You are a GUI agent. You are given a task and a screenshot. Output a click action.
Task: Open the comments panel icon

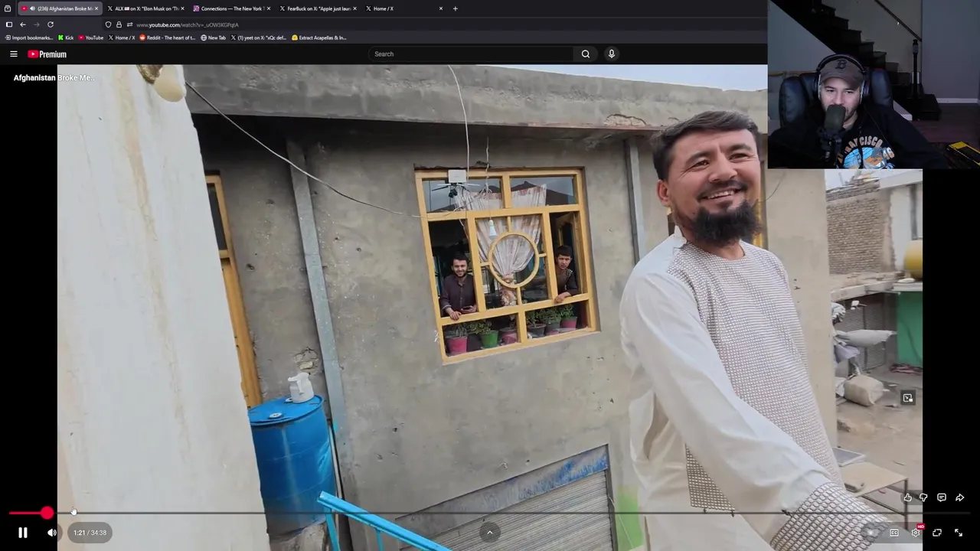click(x=942, y=497)
